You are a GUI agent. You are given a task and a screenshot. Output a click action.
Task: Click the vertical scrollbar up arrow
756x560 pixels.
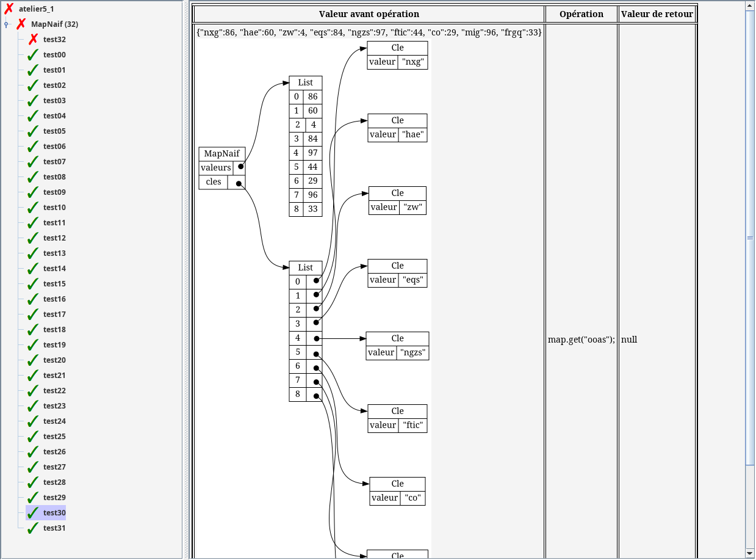(x=750, y=5)
